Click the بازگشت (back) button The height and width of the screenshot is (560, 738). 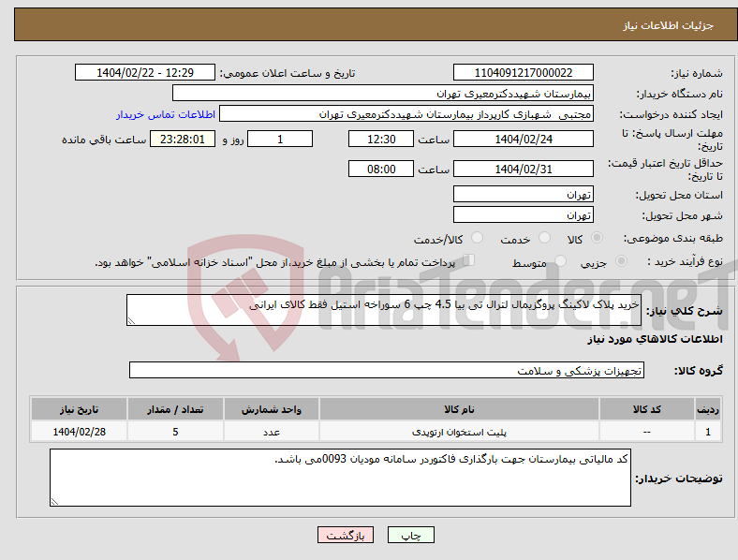point(346,535)
